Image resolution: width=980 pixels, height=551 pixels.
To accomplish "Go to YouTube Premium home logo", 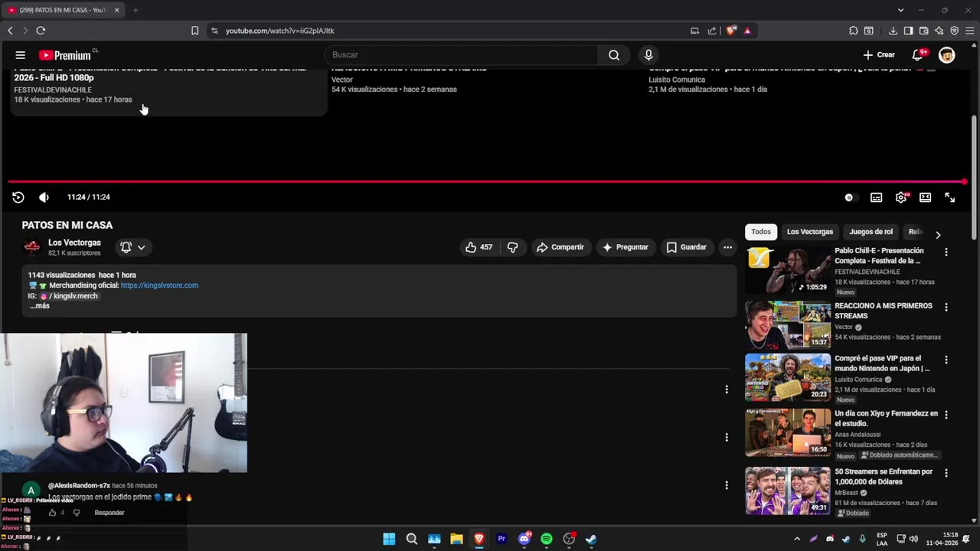I will coord(67,55).
